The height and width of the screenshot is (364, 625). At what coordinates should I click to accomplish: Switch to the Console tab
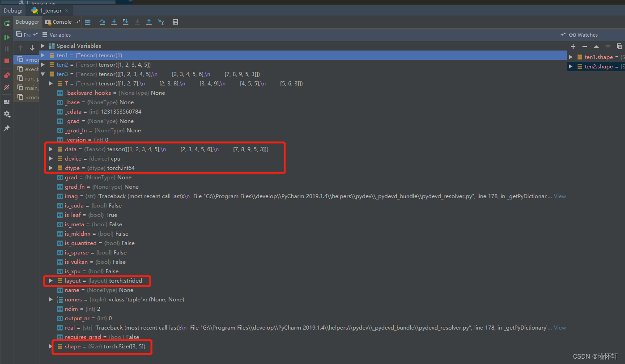[x=62, y=21]
